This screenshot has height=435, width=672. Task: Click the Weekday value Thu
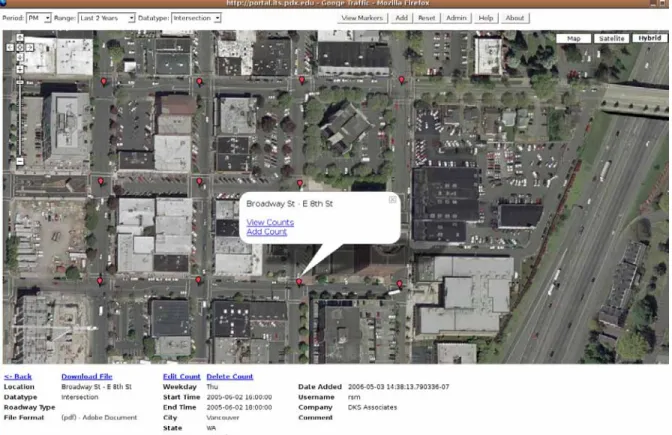click(x=212, y=387)
